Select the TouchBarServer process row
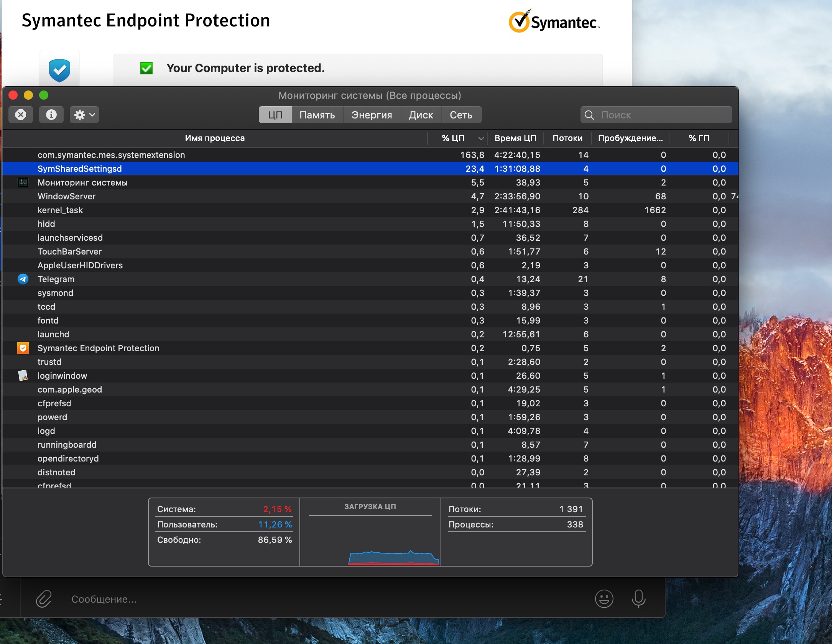This screenshot has height=644, width=832. [x=370, y=251]
